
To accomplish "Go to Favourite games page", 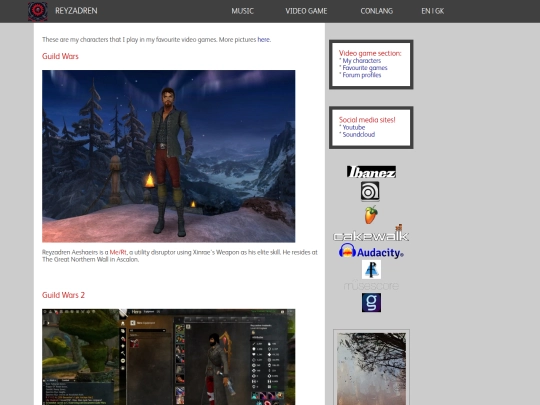I will (365, 68).
